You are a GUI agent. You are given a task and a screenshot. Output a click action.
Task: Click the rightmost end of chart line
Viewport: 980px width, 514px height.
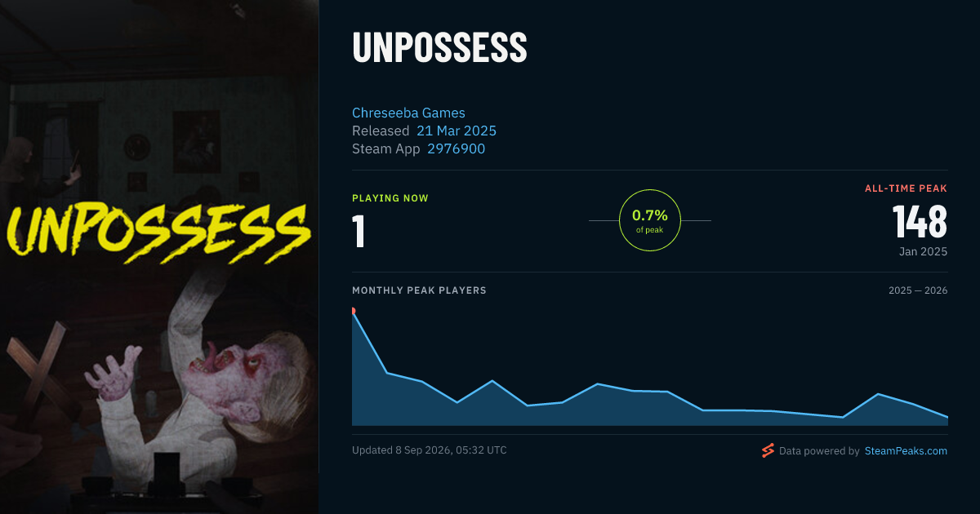pyautogui.click(x=947, y=417)
